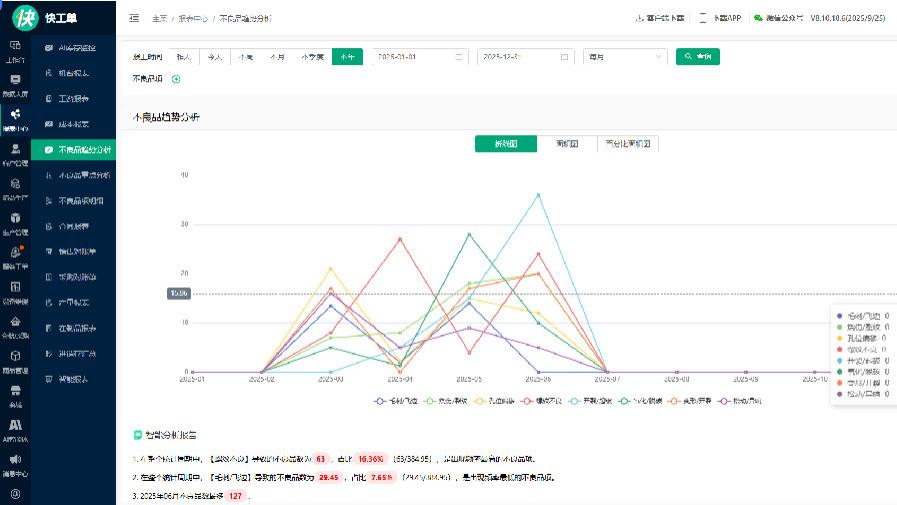Screen dimensions: 897x505
Task: Toggle the light-blue legend series below the chart
Action: (x=590, y=401)
